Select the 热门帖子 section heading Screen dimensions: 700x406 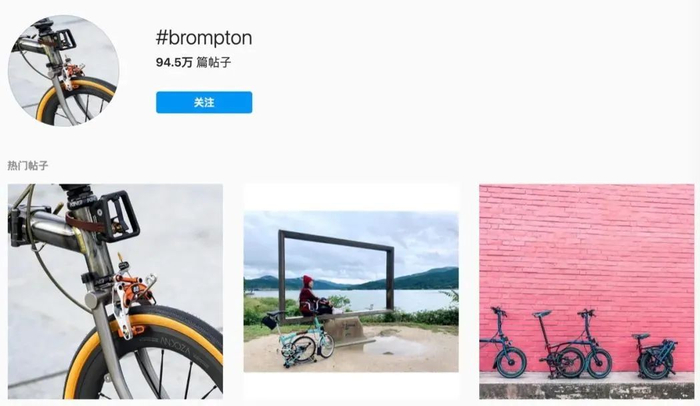click(28, 166)
